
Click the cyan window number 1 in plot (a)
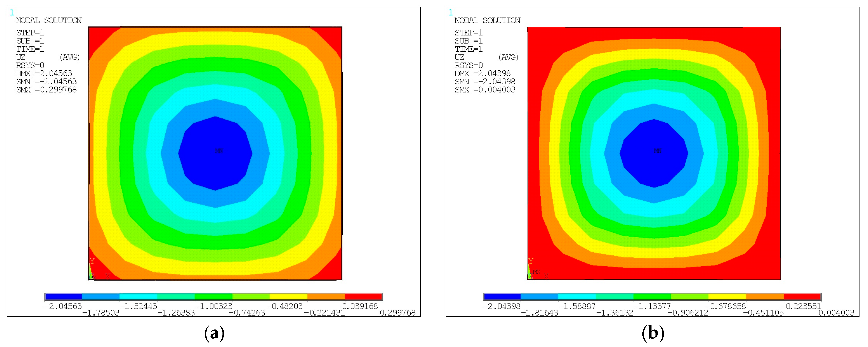[12, 13]
